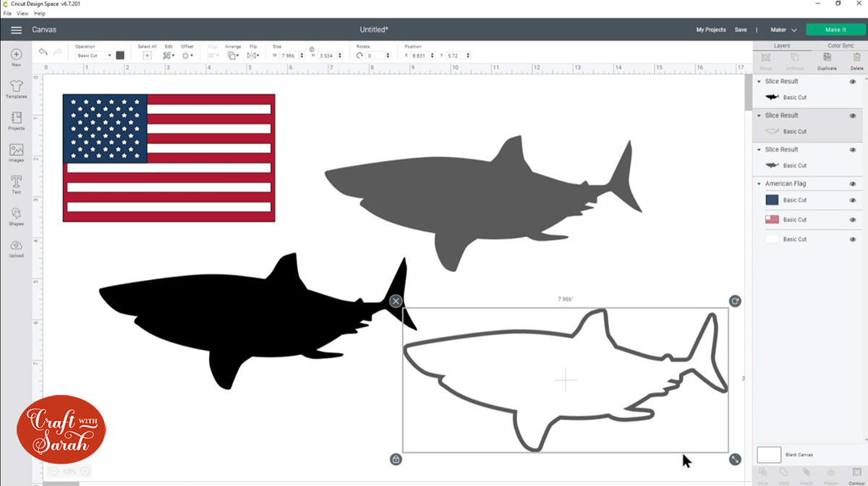Open the Templates panel
The height and width of the screenshot is (486, 868).
point(16,89)
